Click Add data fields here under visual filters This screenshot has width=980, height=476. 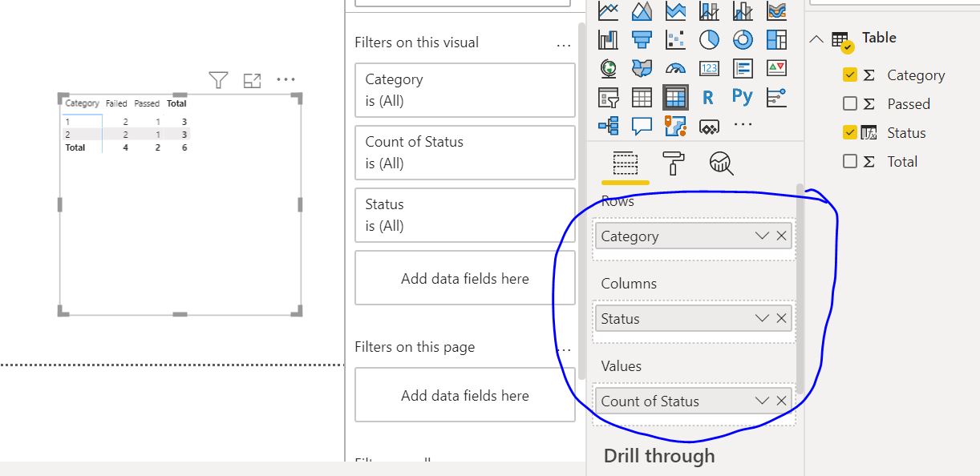pos(465,278)
